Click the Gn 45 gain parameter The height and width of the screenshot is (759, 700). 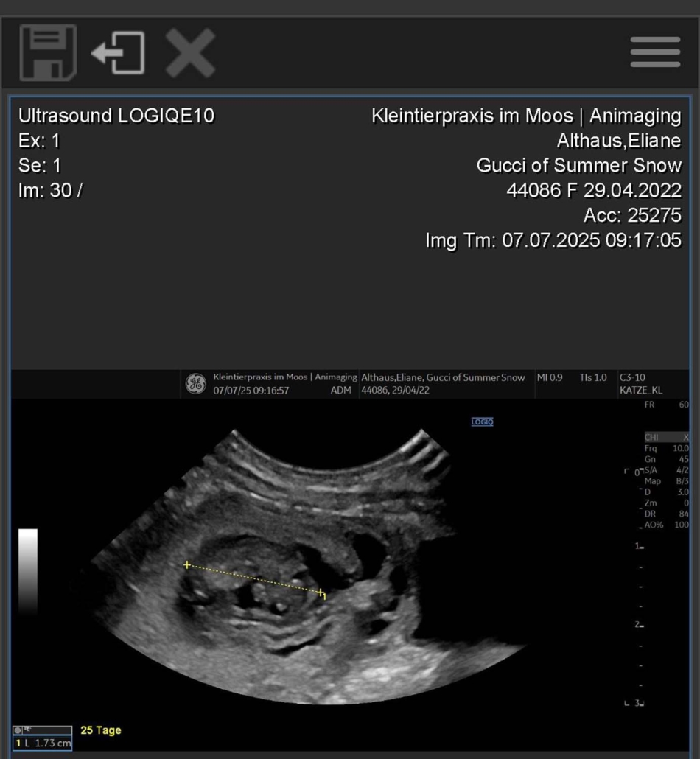[x=666, y=459]
